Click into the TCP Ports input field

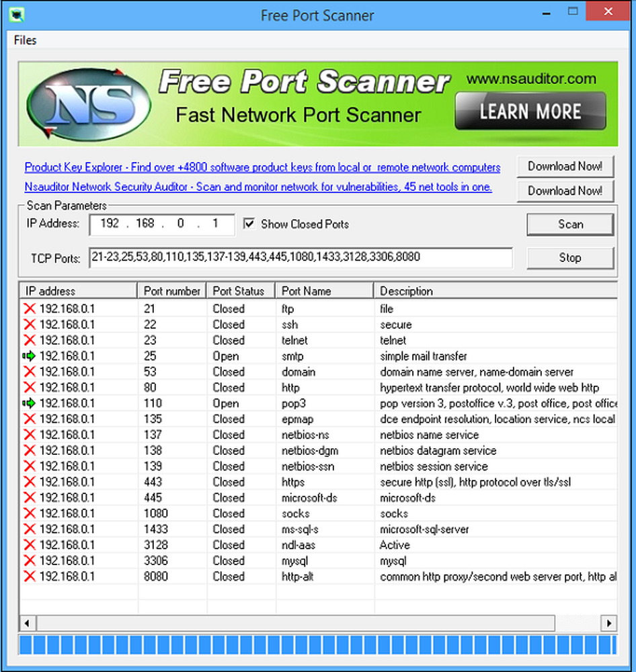[300, 257]
